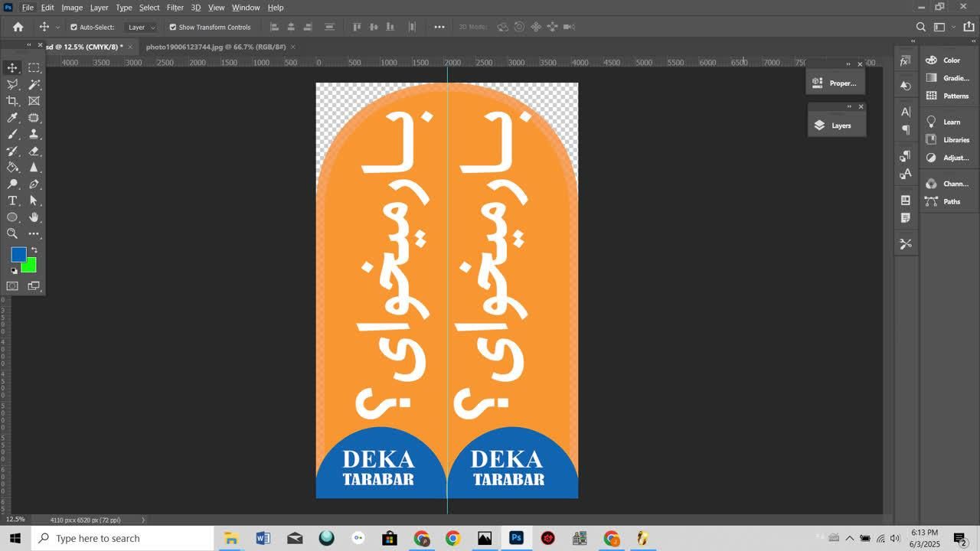Open the Patterns panel
Viewport: 980px width, 551px height.
[949, 96]
